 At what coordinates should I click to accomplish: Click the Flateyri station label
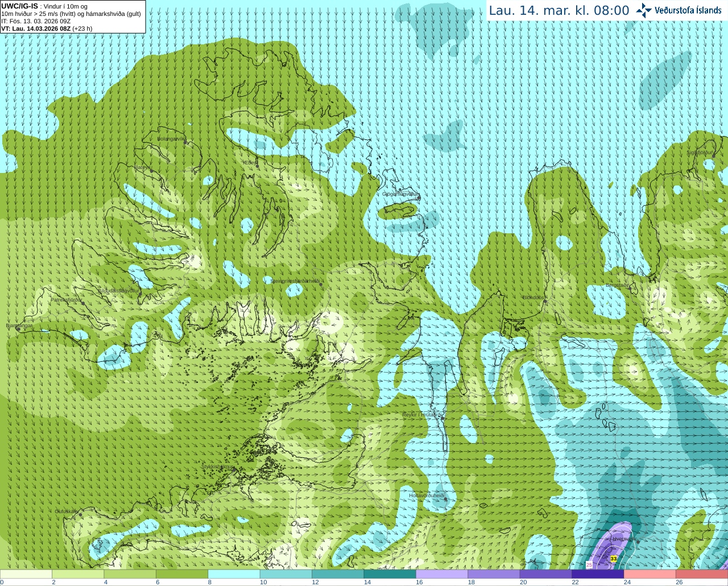[x=142, y=167]
